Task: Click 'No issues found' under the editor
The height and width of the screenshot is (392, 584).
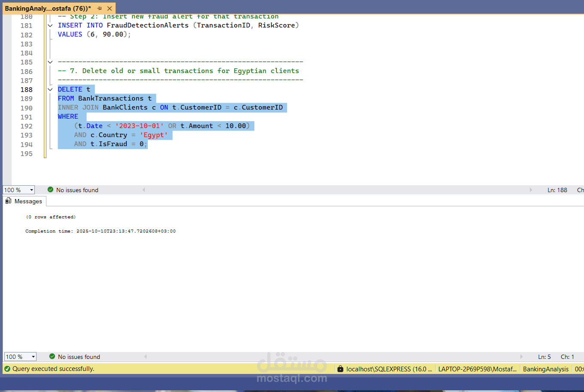Action: pos(77,190)
